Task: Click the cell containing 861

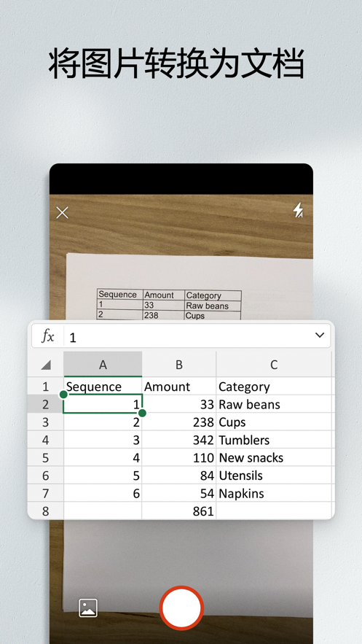Action: point(178,511)
